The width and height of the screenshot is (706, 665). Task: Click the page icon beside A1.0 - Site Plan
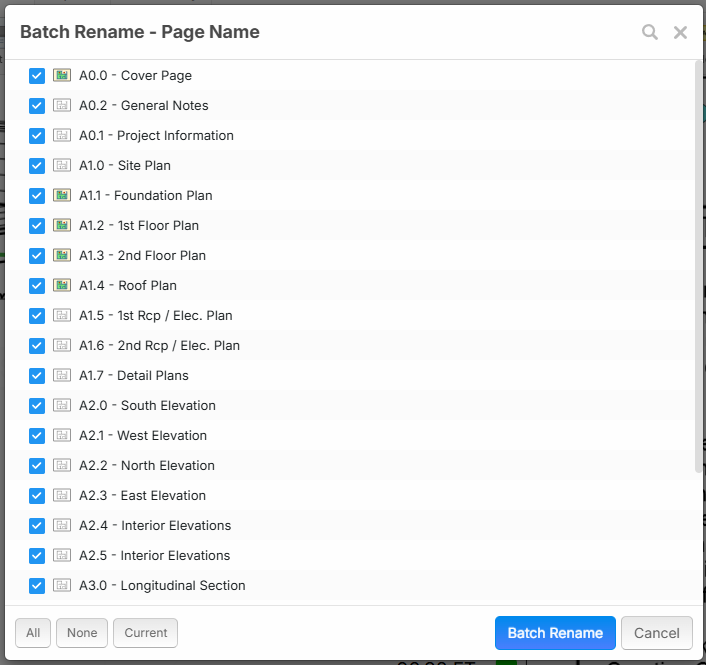point(62,165)
